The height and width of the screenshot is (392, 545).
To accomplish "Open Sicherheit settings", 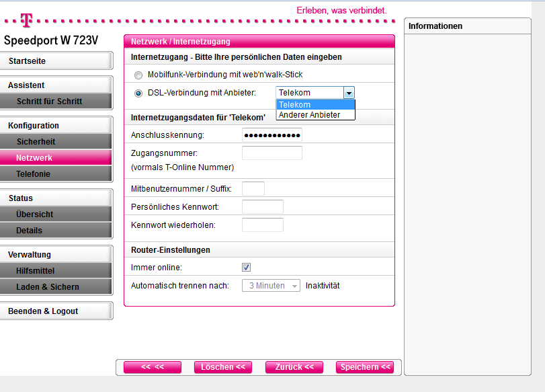I will (x=56, y=142).
